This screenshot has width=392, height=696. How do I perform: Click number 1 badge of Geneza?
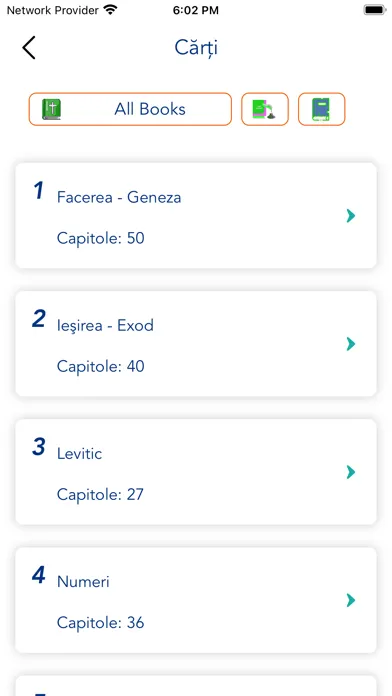39,191
